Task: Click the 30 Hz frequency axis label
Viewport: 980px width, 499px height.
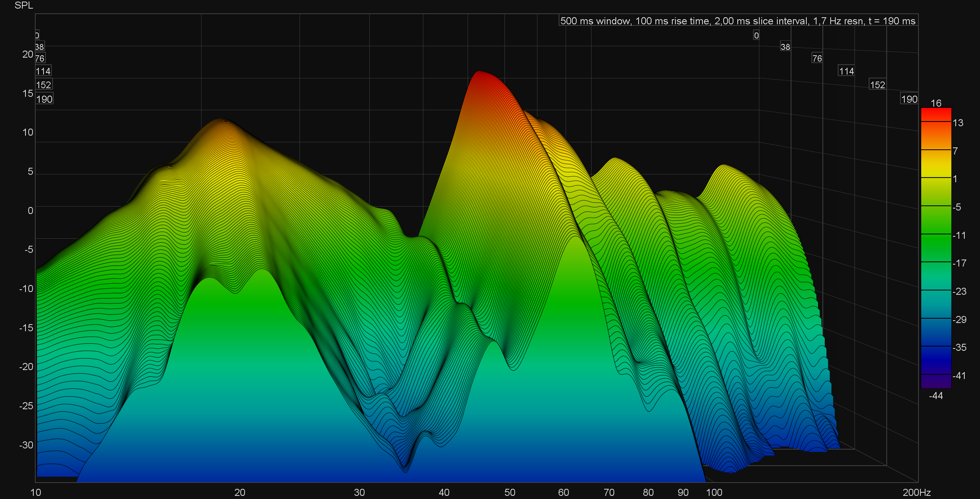Action: pos(359,493)
